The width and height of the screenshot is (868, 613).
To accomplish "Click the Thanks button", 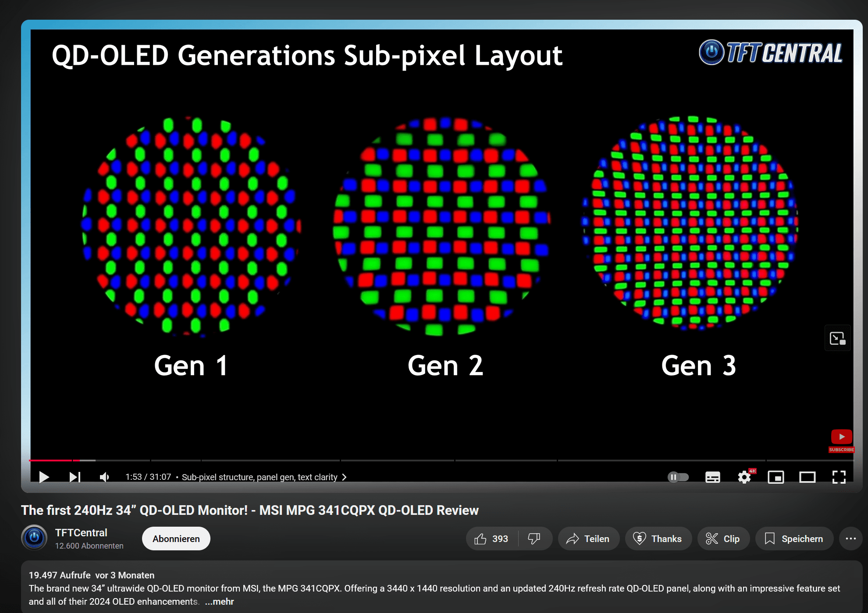I will 658,539.
